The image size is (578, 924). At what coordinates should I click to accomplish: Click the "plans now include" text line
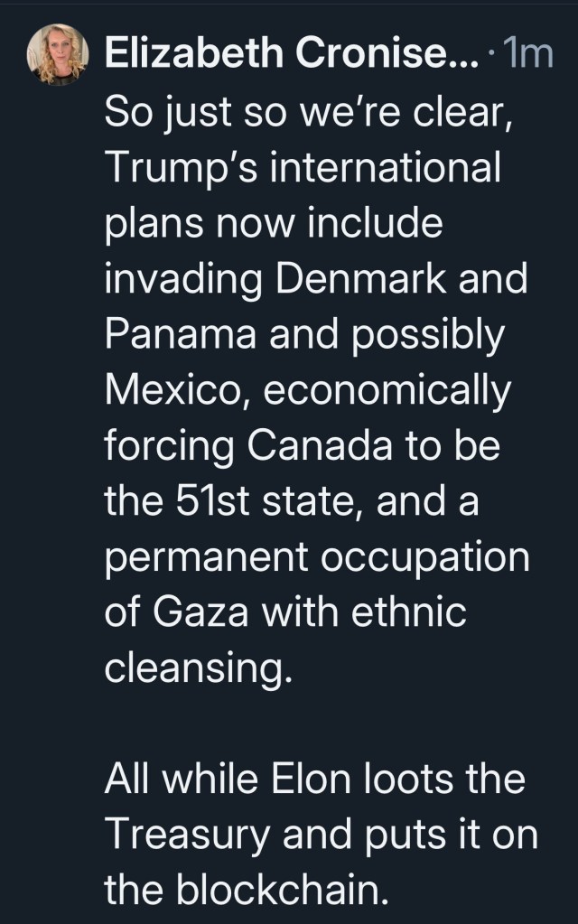(x=274, y=224)
